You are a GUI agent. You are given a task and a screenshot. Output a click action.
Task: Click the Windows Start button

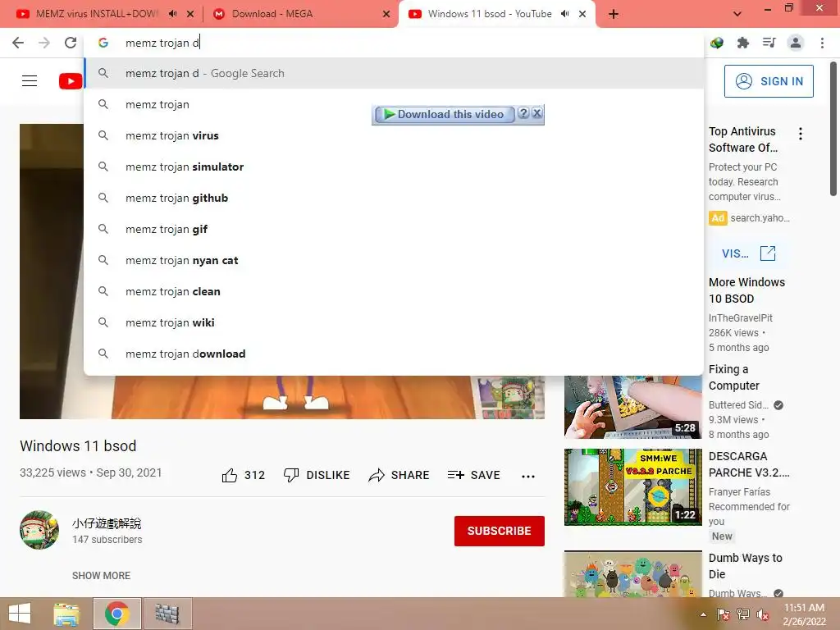[20, 614]
